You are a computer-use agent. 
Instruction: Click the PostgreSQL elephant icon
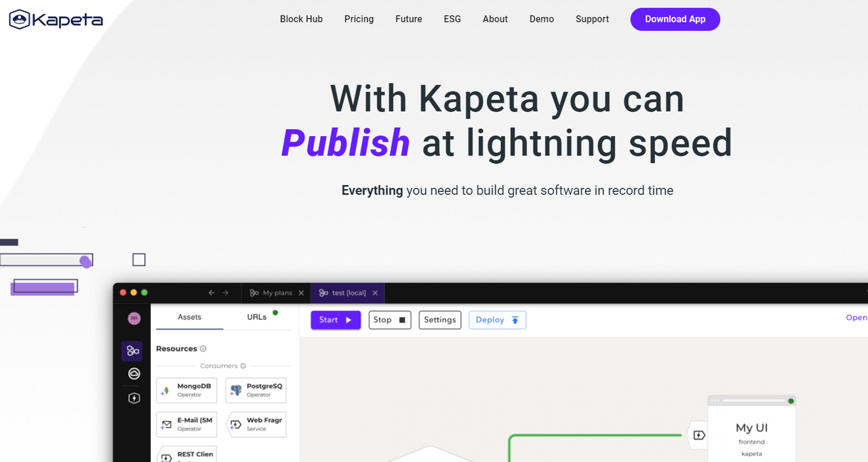(235, 391)
